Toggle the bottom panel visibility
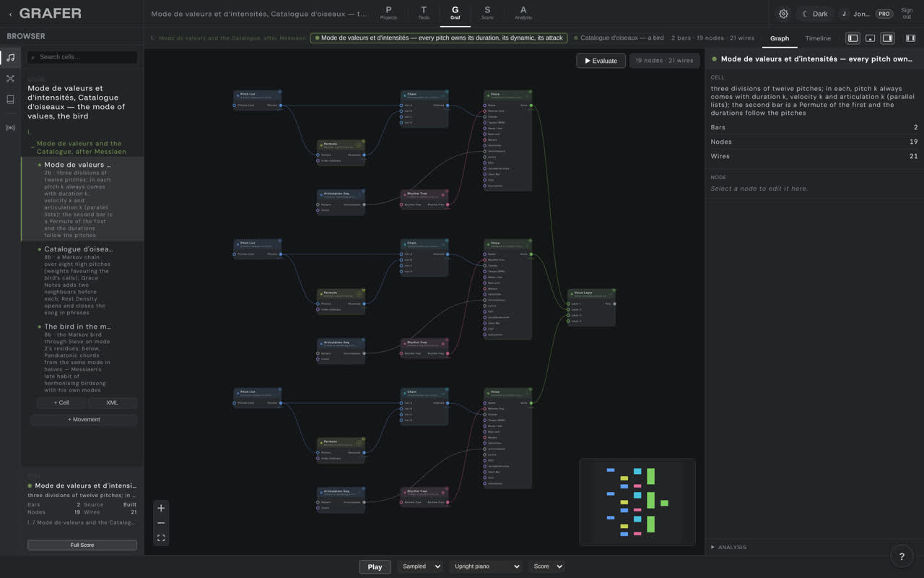The height and width of the screenshot is (578, 924). coord(870,38)
